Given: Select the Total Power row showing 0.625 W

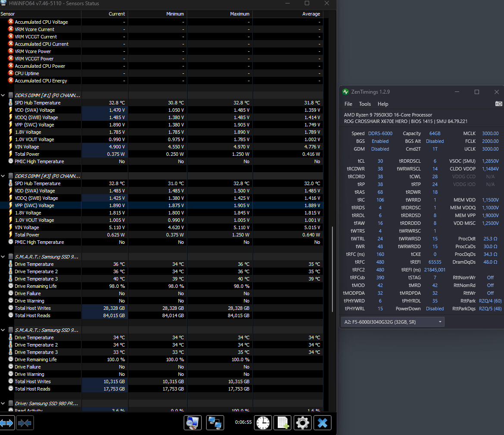Looking at the screenshot, I should 161,235.
